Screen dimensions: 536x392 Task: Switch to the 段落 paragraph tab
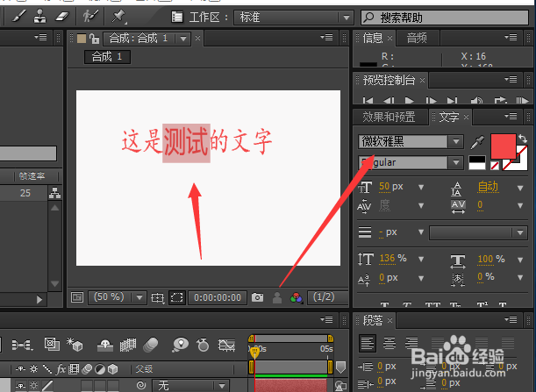[373, 320]
